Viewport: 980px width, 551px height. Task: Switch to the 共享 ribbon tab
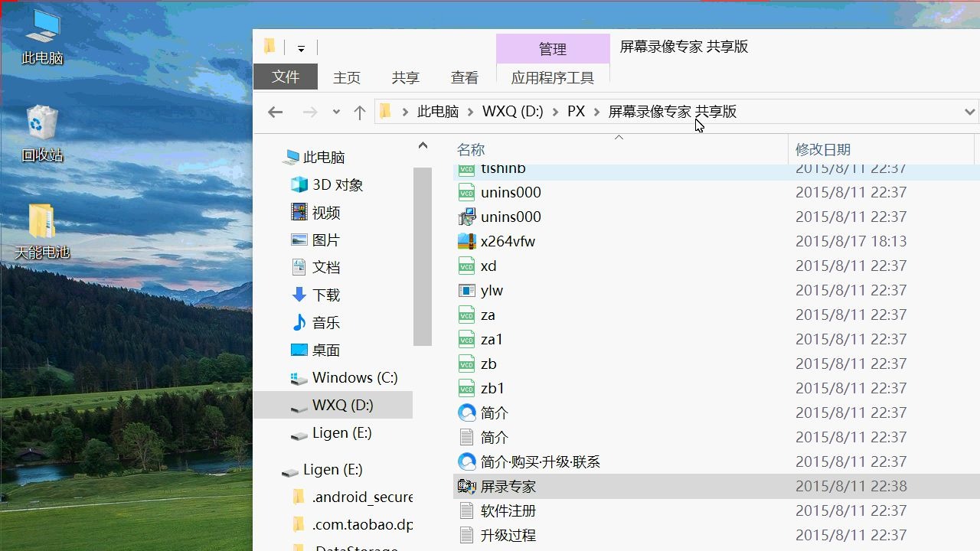[x=406, y=78]
